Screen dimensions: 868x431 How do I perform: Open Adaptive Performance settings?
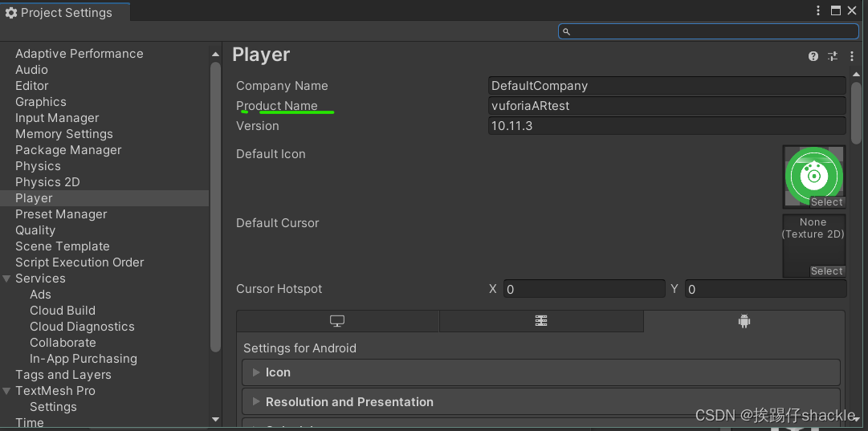coord(79,54)
